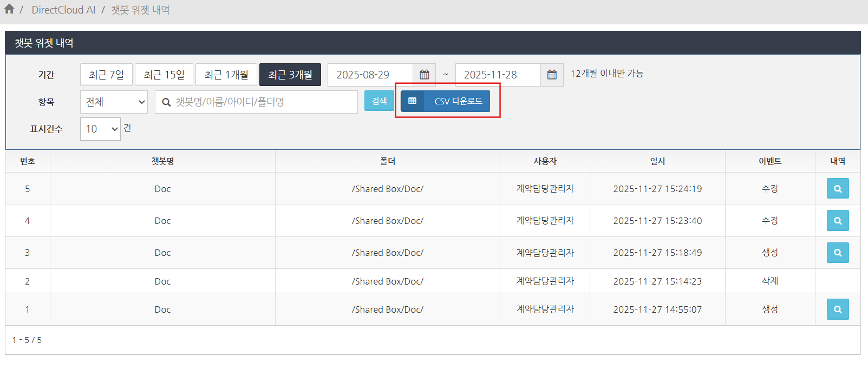
Task: Open the 표시건수 dropdown showing 10
Action: 100,129
